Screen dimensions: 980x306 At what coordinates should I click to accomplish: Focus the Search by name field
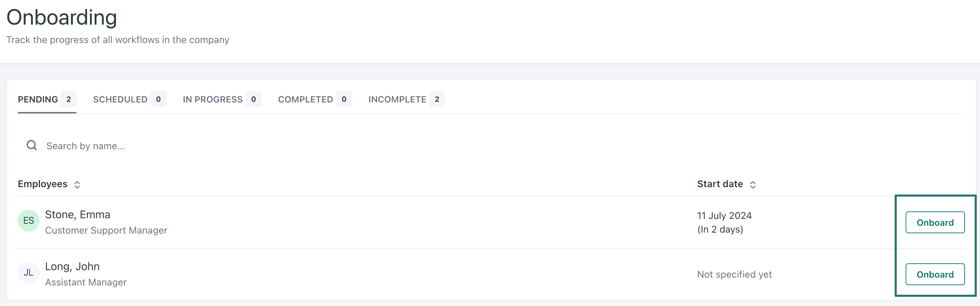click(152, 146)
